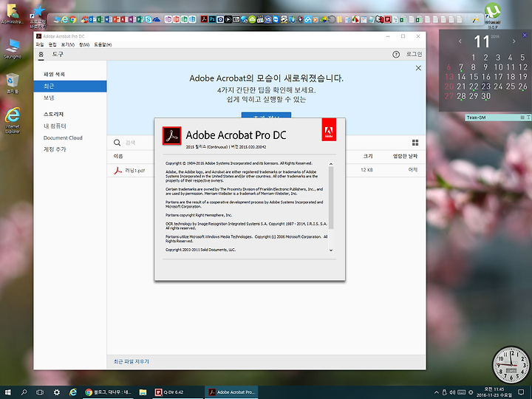Launch Photoshop from the top dock
This screenshot has height=399, width=532.
tap(212, 19)
